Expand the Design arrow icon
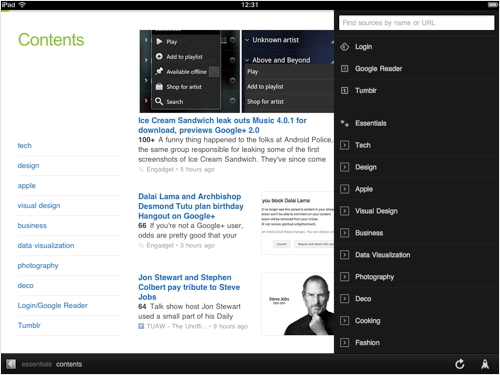Screen dimensions: 500x375 click(345, 167)
